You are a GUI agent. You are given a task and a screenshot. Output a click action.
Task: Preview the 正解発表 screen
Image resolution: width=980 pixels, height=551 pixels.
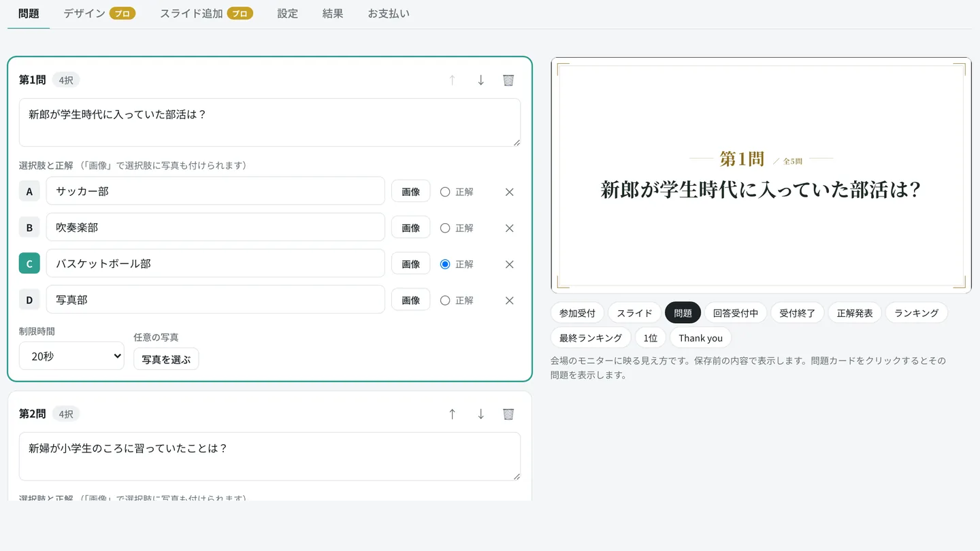[855, 313]
